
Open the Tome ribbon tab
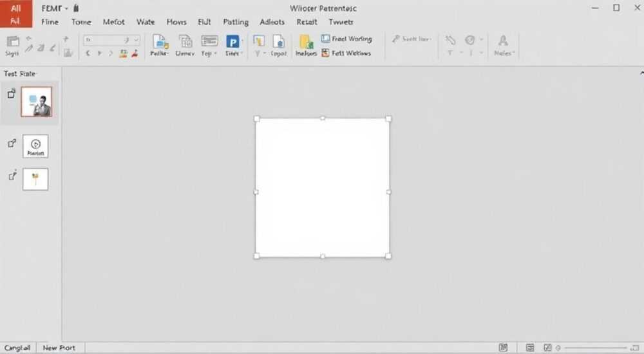(x=81, y=22)
